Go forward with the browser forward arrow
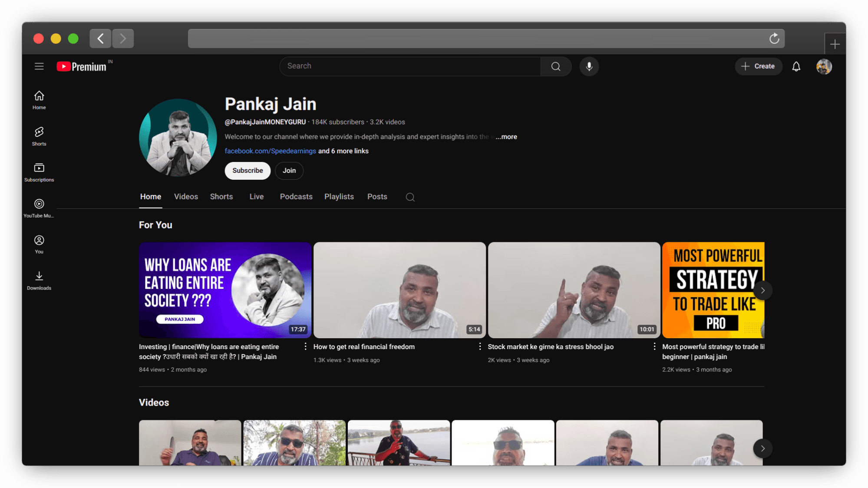This screenshot has width=868, height=488. (123, 39)
